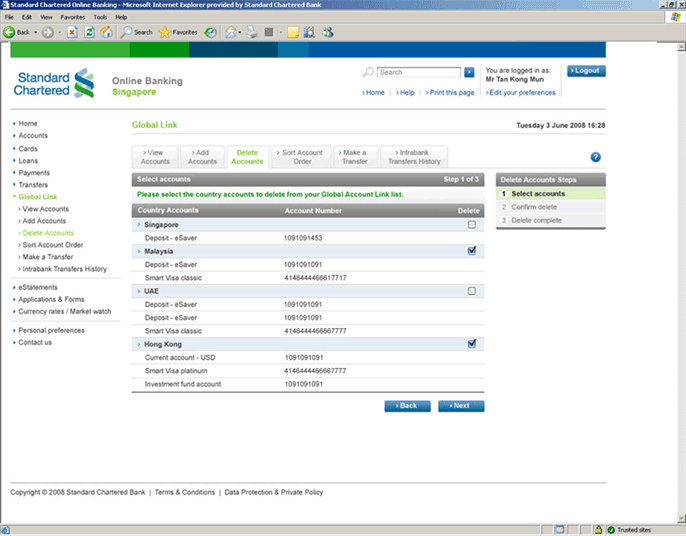
Task: Toggle the Singapore delete checkbox
Action: (472, 224)
